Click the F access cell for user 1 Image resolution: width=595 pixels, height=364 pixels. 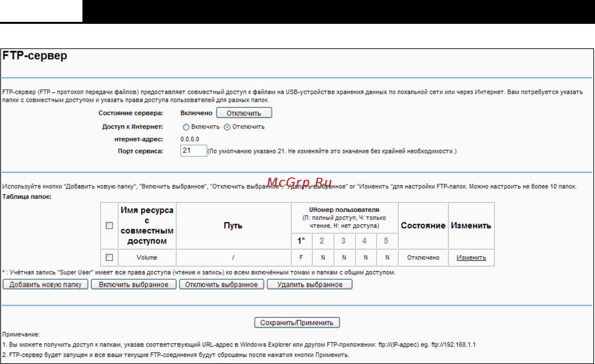301,257
